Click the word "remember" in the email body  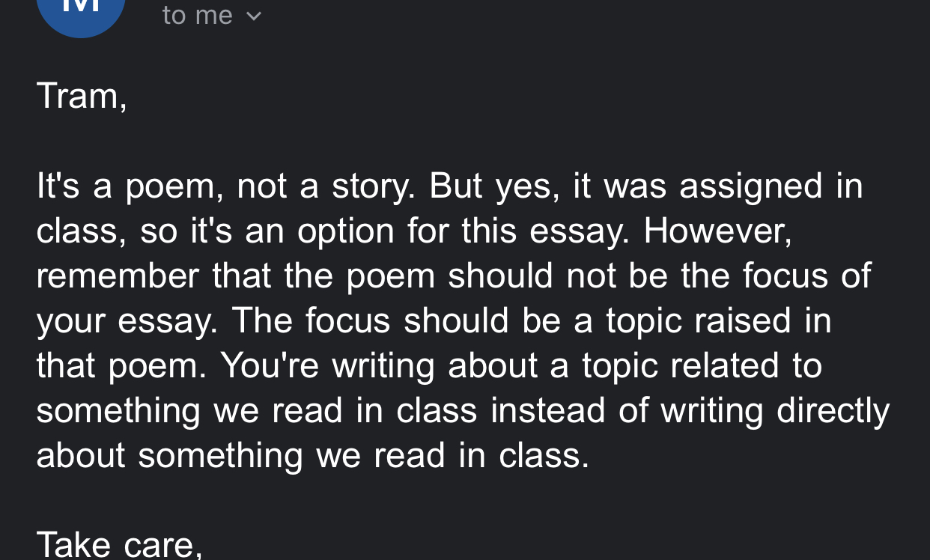click(x=118, y=276)
